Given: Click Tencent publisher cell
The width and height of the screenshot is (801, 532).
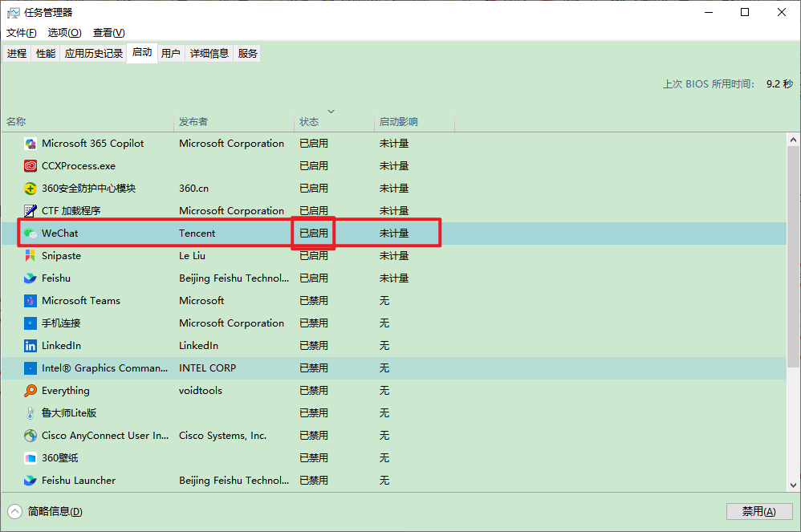Looking at the screenshot, I should tap(197, 234).
